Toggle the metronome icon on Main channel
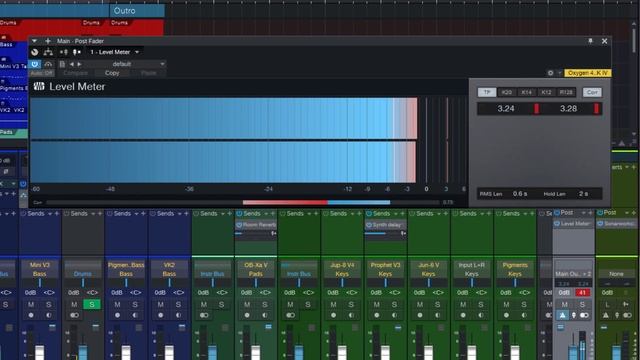Viewport: 640px width, 360px height. coord(562,315)
